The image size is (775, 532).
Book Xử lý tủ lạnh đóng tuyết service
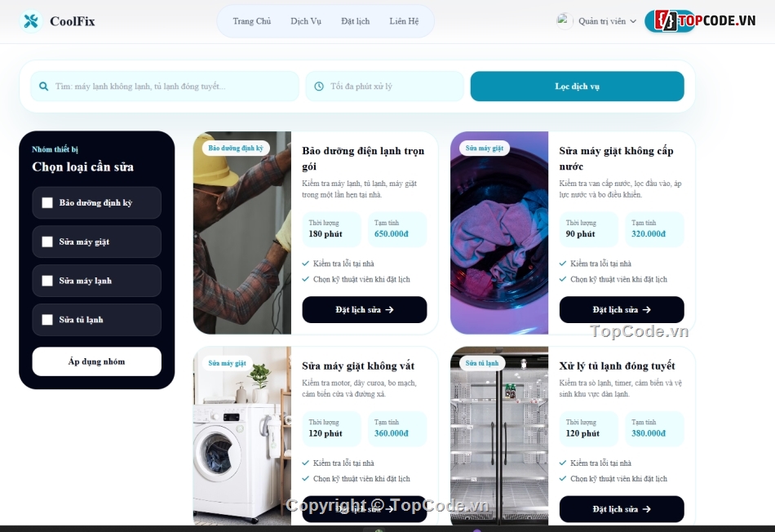coord(622,509)
